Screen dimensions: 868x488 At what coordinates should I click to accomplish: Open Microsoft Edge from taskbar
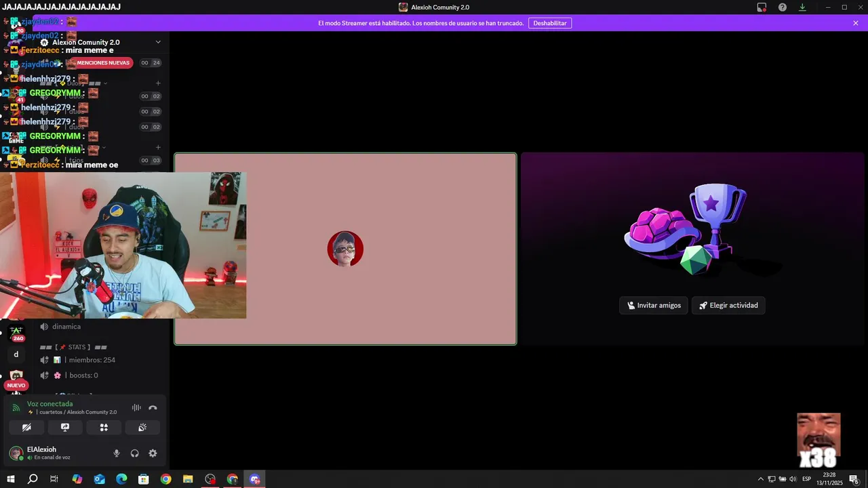(121, 479)
